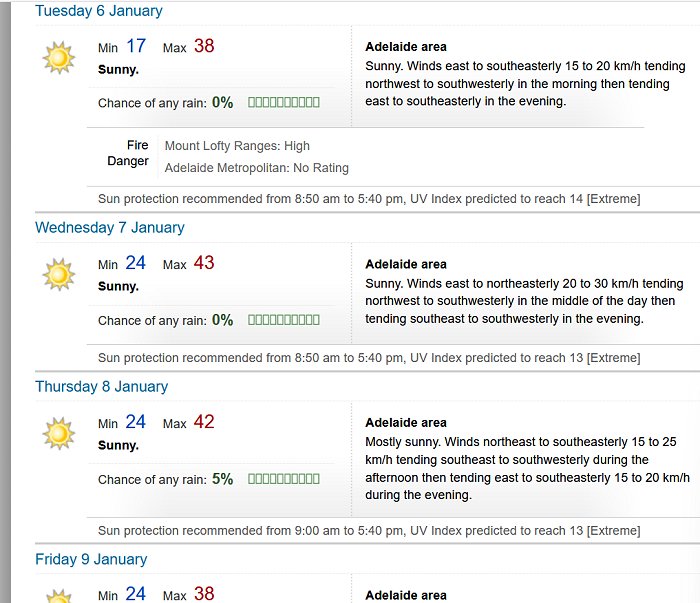Image resolution: width=700 pixels, height=603 pixels.
Task: Click the Wednesday 7 January sun icon
Action: click(x=58, y=274)
